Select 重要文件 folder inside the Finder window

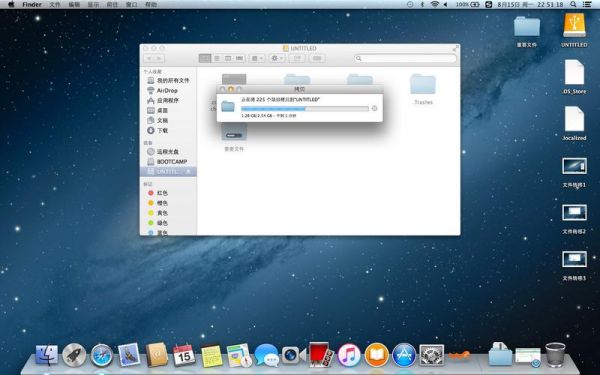(x=234, y=138)
